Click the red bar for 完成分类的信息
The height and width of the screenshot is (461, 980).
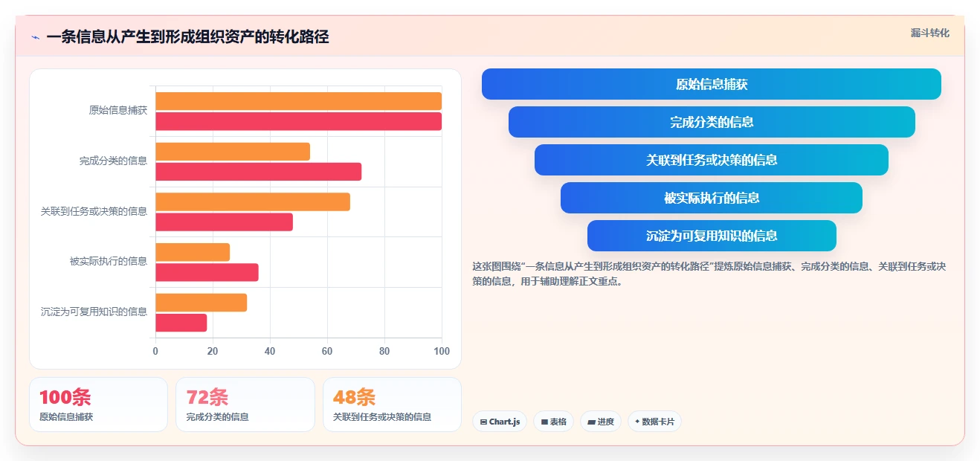click(258, 172)
